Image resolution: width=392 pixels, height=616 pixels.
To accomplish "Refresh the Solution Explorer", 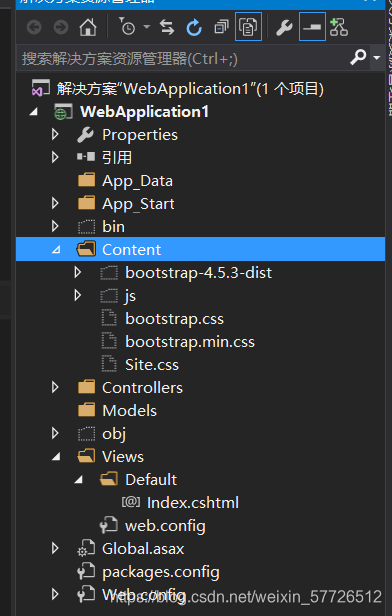I will pos(194,27).
